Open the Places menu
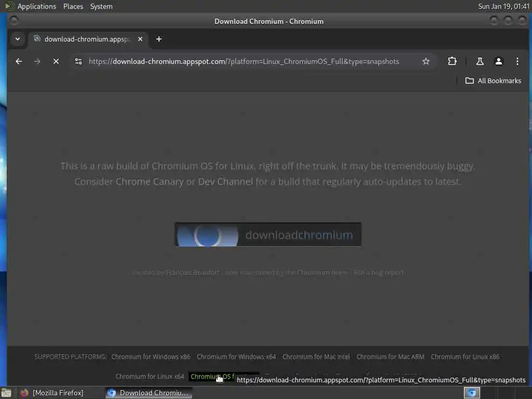 pos(73,6)
